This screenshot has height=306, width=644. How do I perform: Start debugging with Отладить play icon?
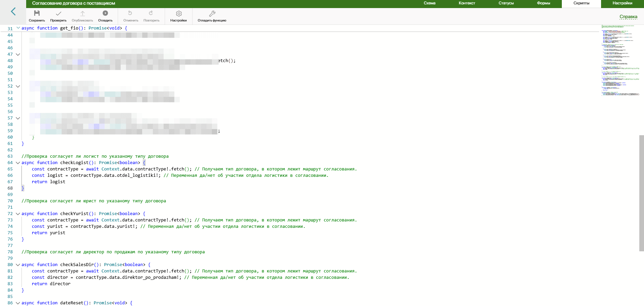coord(105,13)
